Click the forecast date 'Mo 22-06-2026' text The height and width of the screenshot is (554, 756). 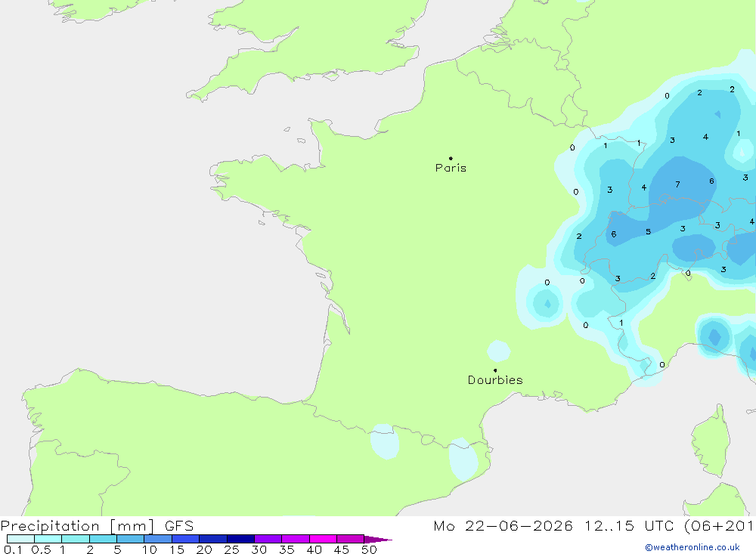(x=503, y=525)
